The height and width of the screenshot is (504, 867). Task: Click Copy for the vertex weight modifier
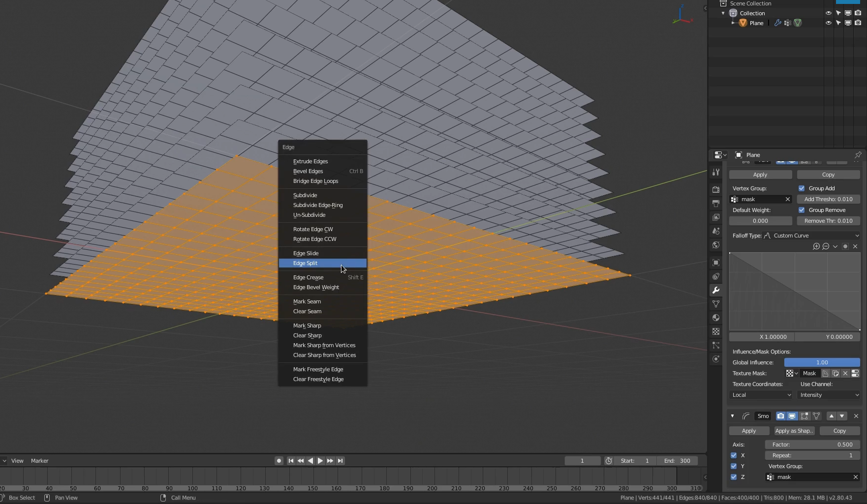828,175
